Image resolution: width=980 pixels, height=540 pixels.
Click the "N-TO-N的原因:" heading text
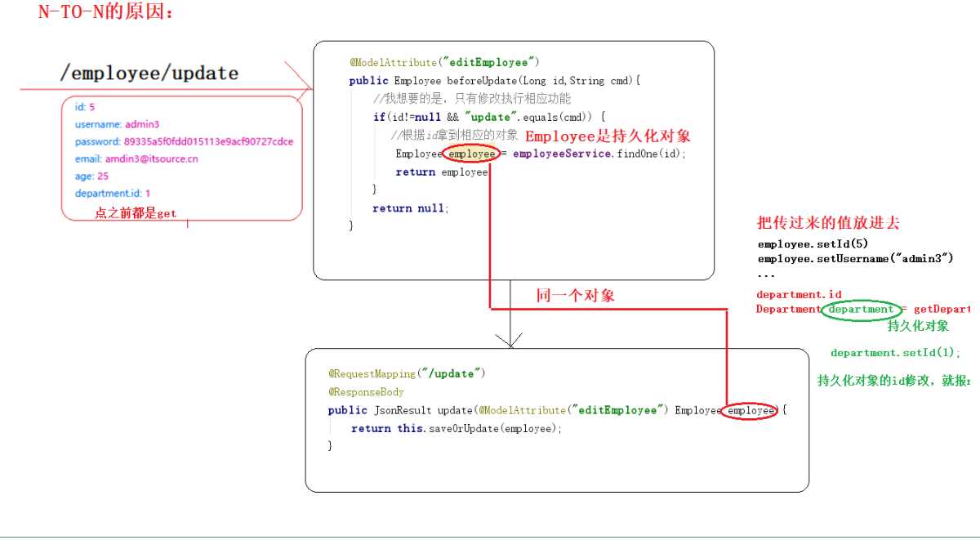106,12
